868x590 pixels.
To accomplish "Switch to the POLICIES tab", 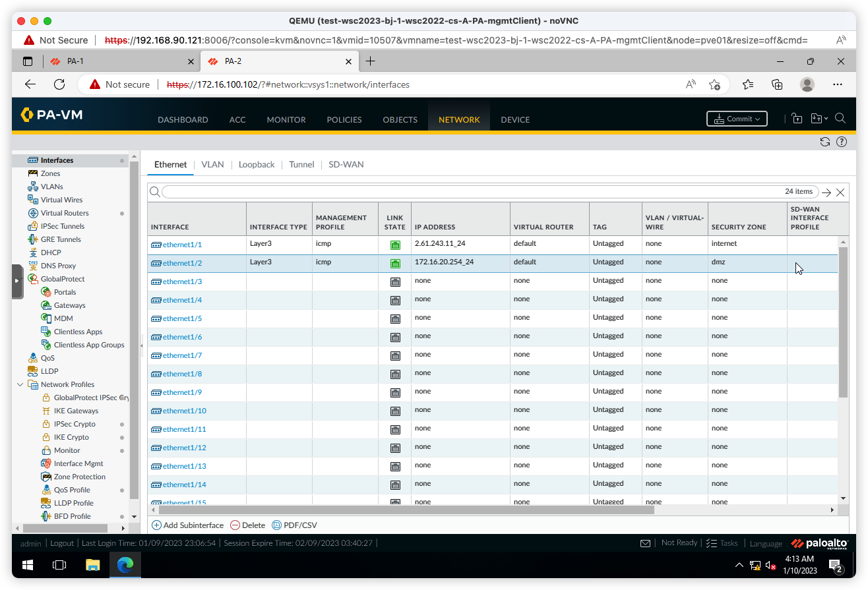I will 344,119.
